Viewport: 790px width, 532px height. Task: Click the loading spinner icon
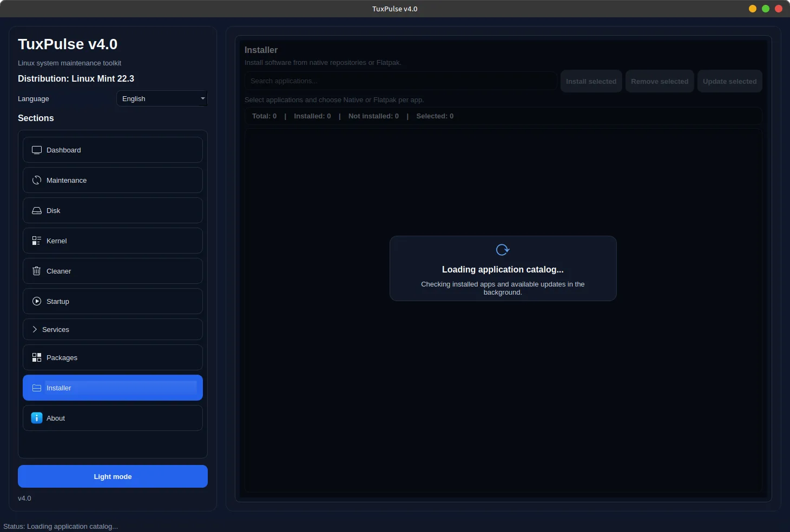coord(503,250)
